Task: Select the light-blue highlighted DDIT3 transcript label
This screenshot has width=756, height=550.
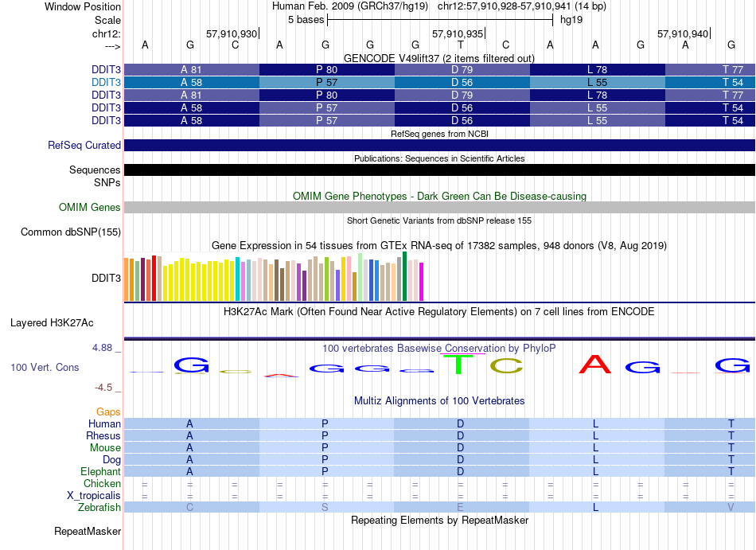Action: [x=106, y=83]
